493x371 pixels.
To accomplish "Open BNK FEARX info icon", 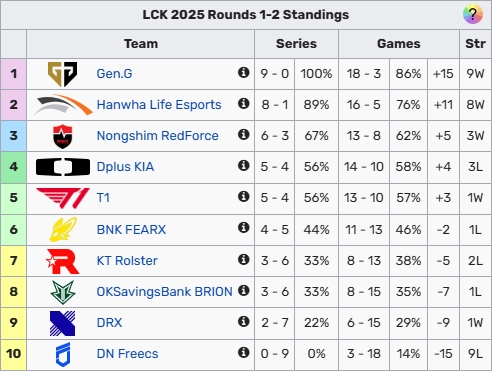I will pos(244,228).
